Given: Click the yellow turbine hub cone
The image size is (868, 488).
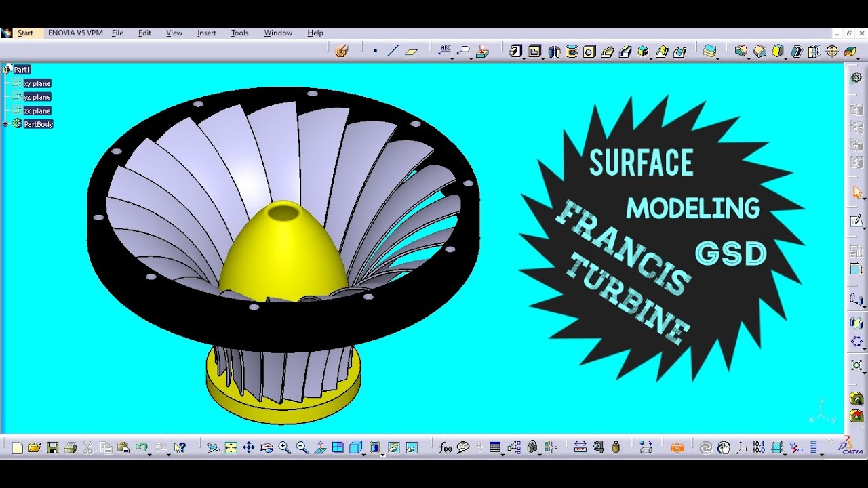Looking at the screenshot, I should click(282, 251).
